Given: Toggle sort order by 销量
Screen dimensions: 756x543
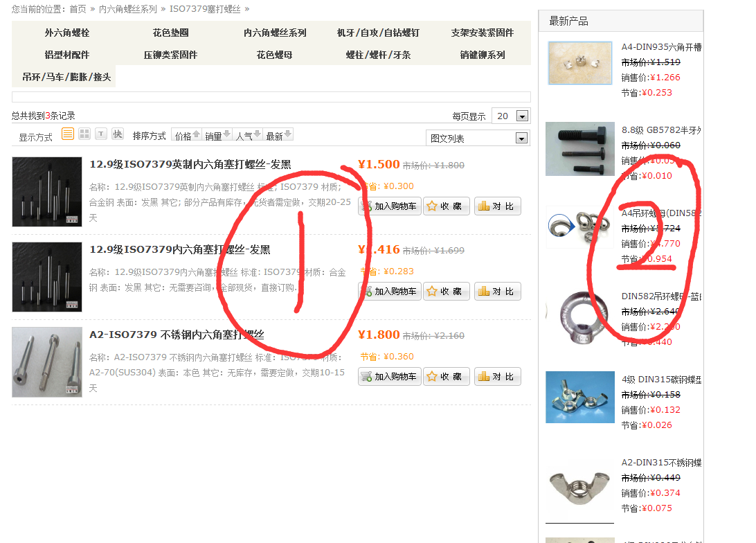Looking at the screenshot, I should pos(226,134).
